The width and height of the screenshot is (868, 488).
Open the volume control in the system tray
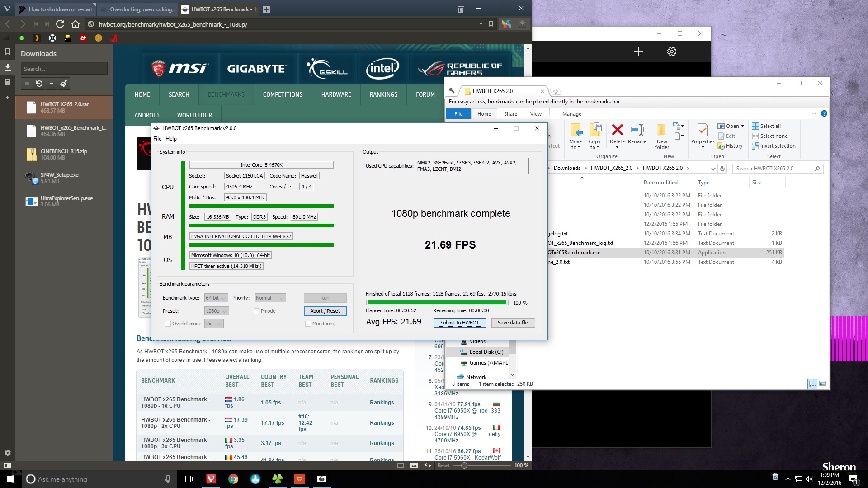coord(809,479)
